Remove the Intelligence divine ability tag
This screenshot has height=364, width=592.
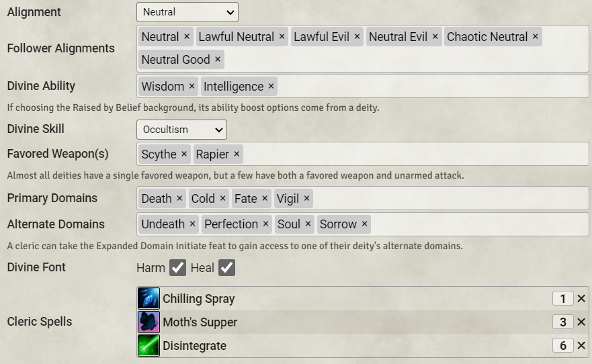(271, 87)
